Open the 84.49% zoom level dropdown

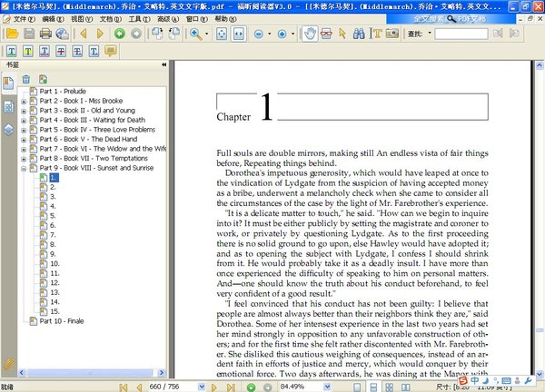[327, 387]
